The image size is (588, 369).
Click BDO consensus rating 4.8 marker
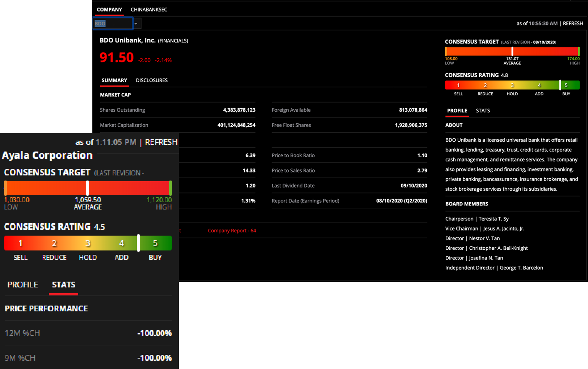pyautogui.click(x=560, y=85)
